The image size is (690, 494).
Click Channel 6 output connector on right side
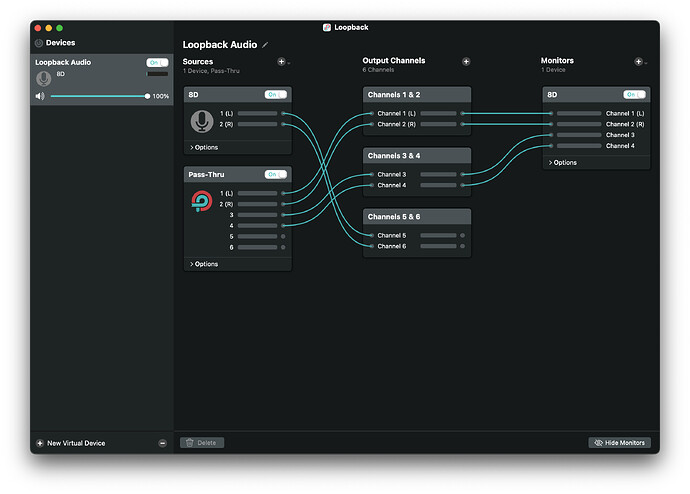(x=462, y=246)
